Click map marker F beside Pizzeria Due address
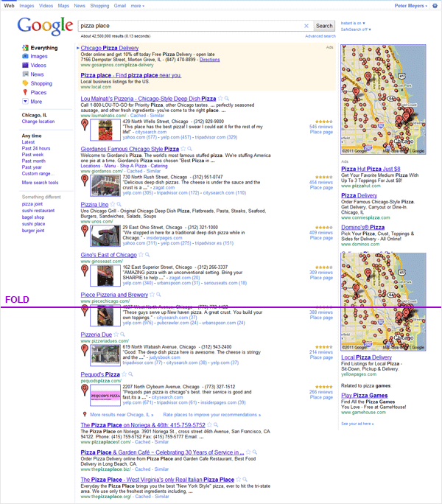Viewport: 442px width, 504px height. 85,350
